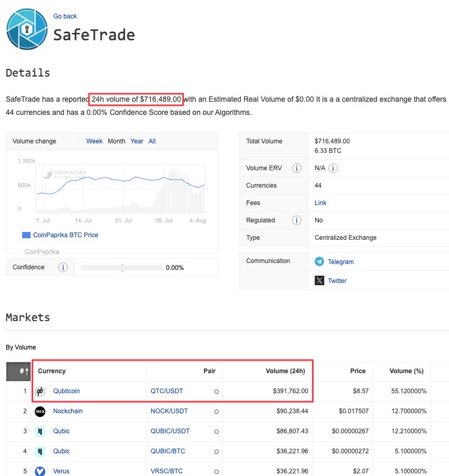
Task: Select the $391,762.00 volume cell
Action: click(290, 391)
